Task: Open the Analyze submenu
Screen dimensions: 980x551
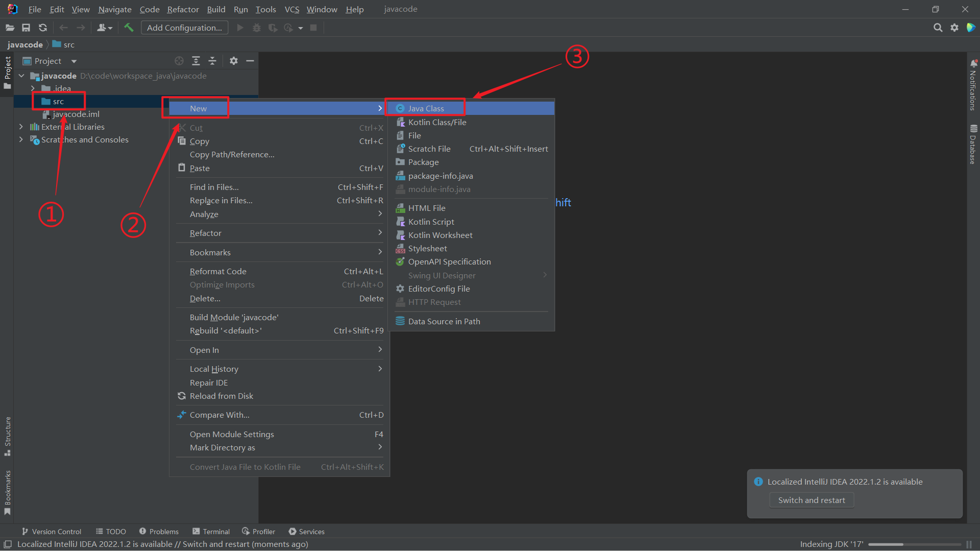Action: click(279, 214)
